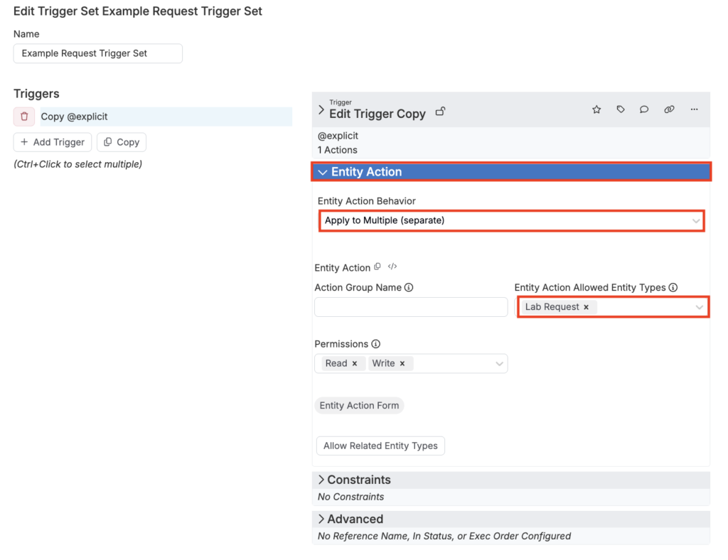The height and width of the screenshot is (560, 728).
Task: Click the No Reference Name status text
Action: click(x=444, y=537)
